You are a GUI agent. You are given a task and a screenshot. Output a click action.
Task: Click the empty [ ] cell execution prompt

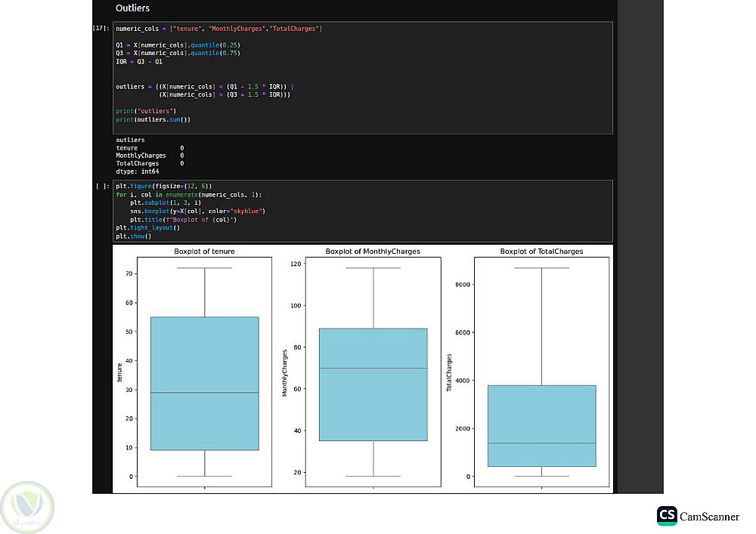point(103,187)
